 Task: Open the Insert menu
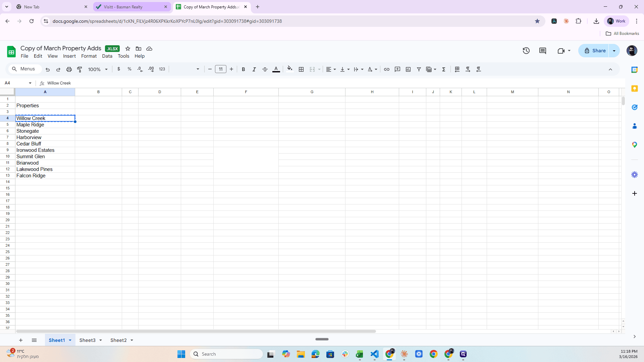pos(69,56)
